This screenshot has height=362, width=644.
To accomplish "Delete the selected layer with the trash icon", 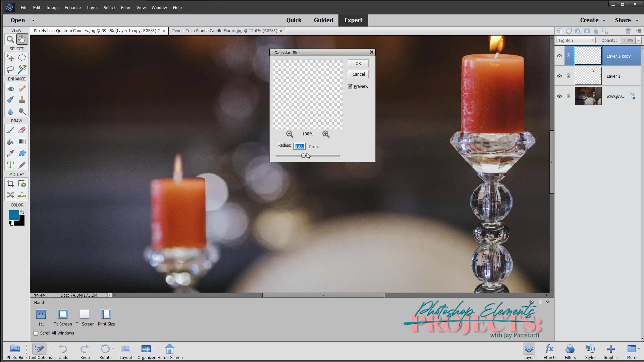I will point(628,31).
